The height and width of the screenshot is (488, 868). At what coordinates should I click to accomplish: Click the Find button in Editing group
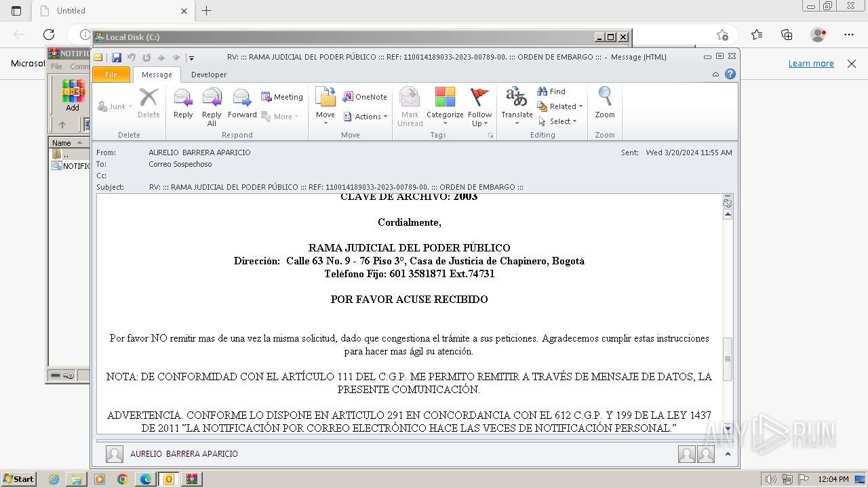(551, 91)
